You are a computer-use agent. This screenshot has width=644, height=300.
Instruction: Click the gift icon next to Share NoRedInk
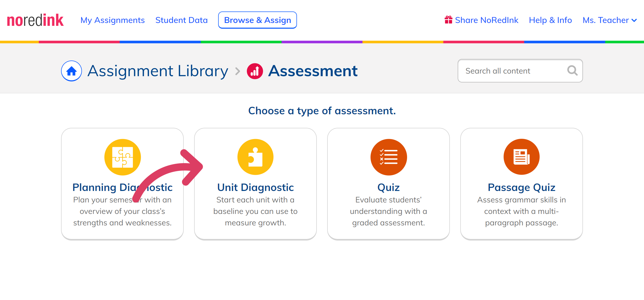[448, 20]
